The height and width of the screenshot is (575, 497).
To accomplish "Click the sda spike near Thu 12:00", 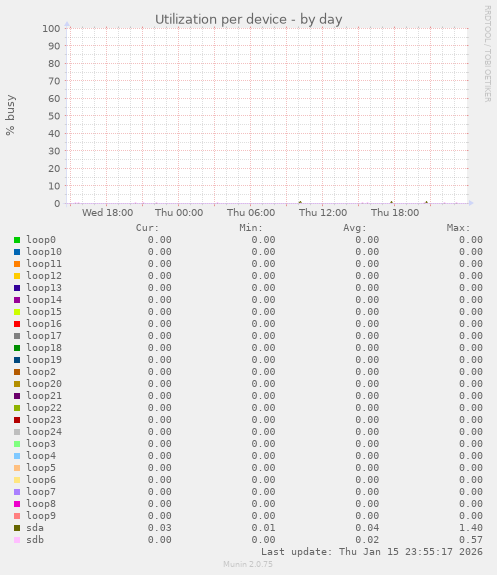I will point(300,202).
